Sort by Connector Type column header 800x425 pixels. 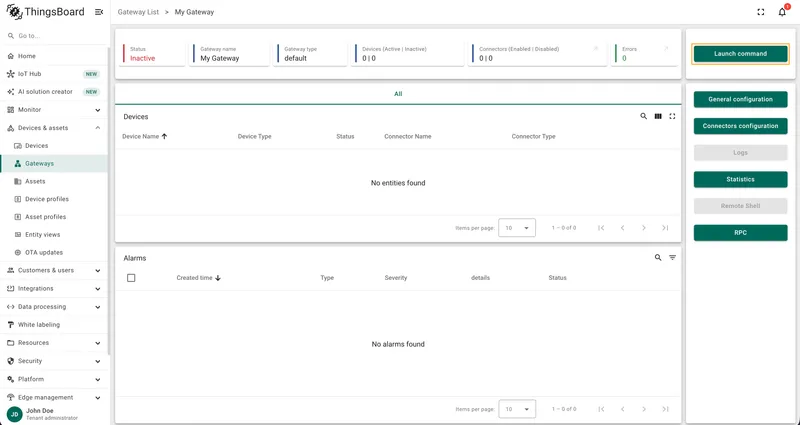(x=534, y=137)
